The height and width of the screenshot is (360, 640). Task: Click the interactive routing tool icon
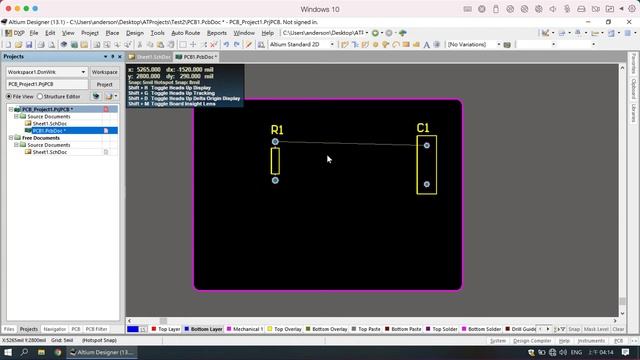coord(345,44)
